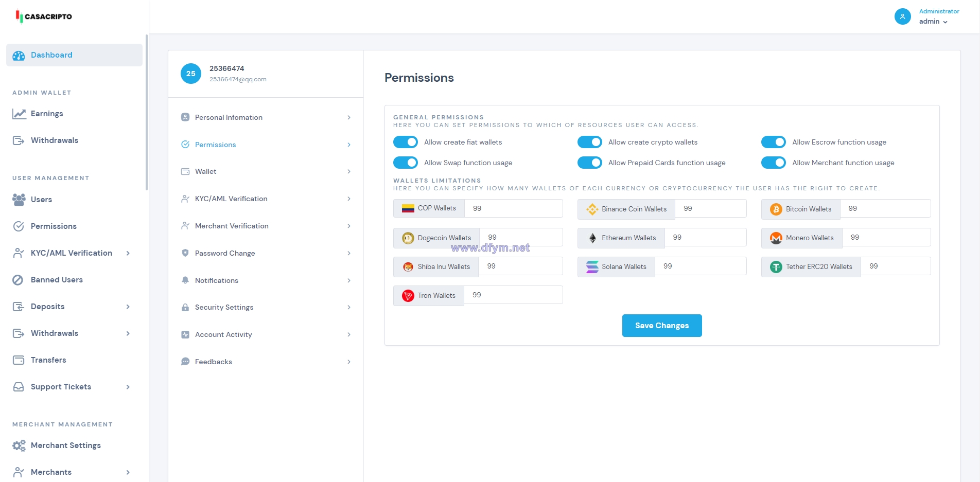Viewport: 980px width, 482px height.
Task: Open the profile Permissions tab
Action: (x=266, y=145)
